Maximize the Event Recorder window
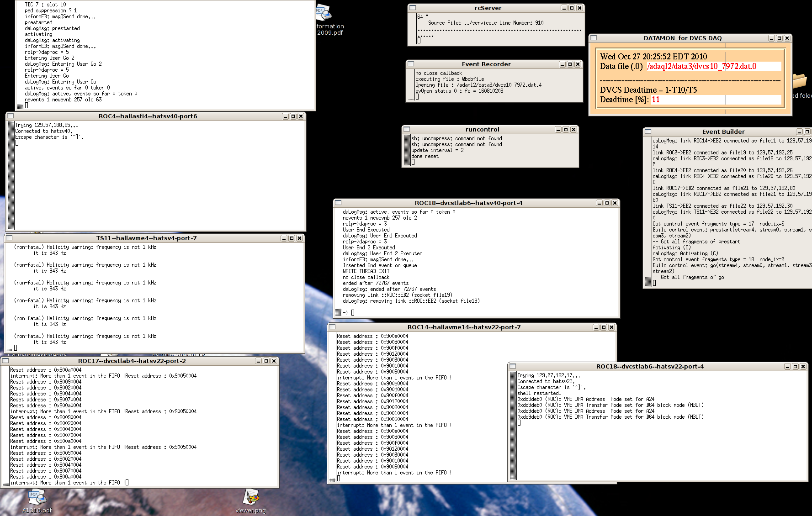This screenshot has height=516, width=812. 570,64
